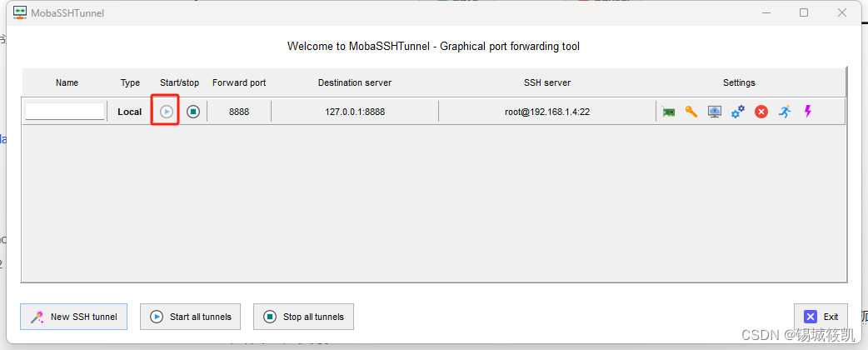Exit the MobaSSHTunnel application
The height and width of the screenshot is (350, 868).
[821, 317]
